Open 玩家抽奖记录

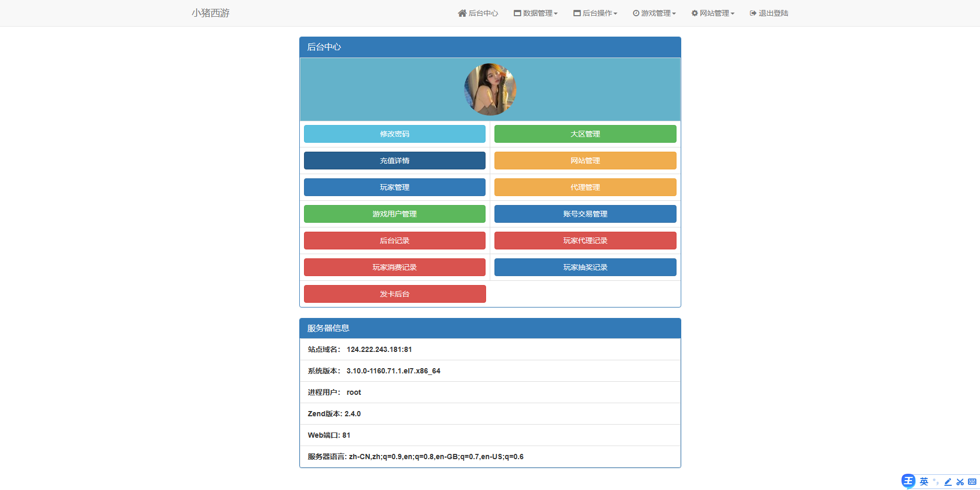585,267
